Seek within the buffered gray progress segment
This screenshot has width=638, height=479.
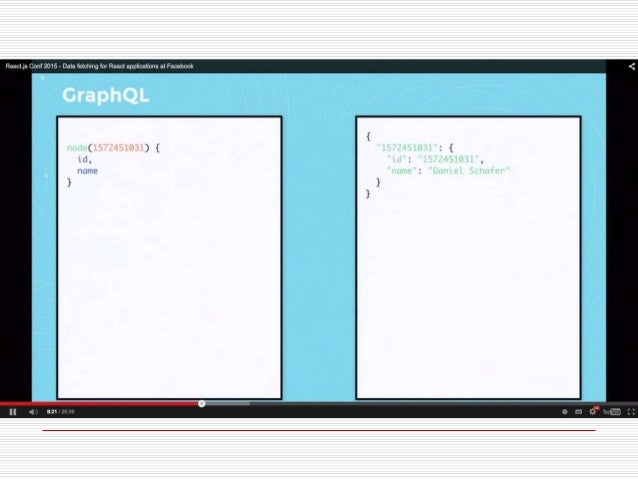(x=227, y=404)
